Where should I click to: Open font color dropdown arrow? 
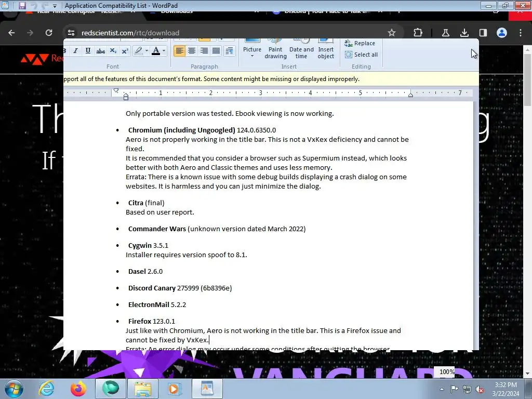164,51
